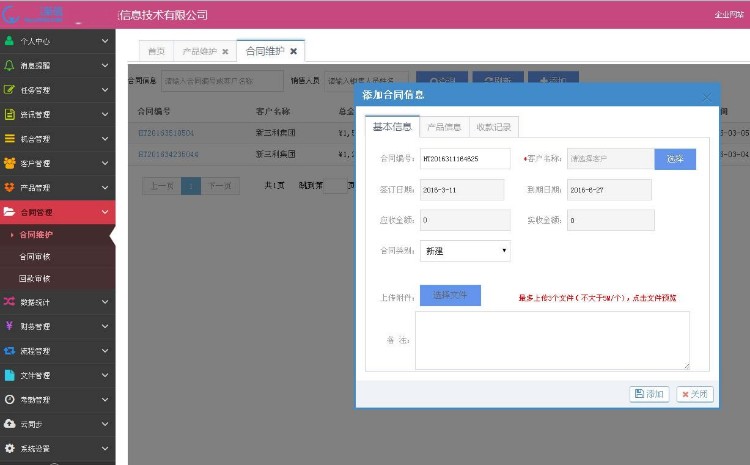
Task: Close the 产品维护 tab with its X
Action: click(225, 51)
